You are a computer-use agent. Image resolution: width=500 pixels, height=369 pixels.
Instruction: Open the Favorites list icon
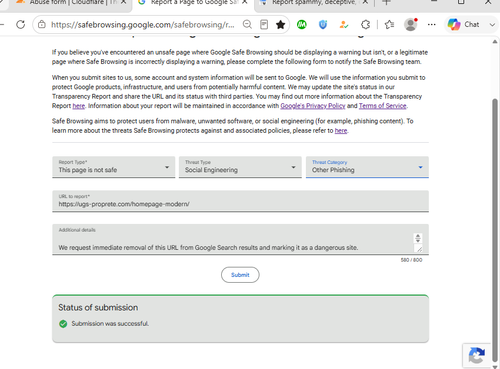tap(389, 25)
